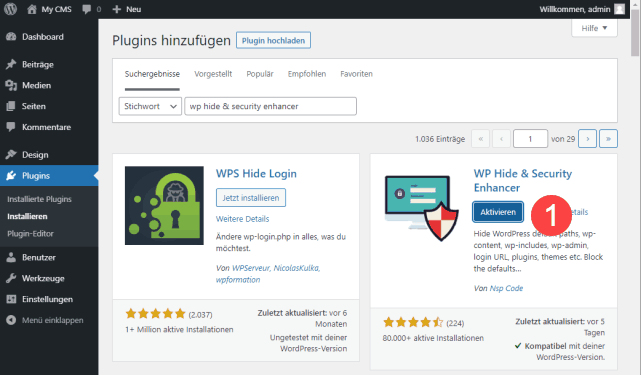Click the Kommentare speech bubble icon

click(11, 127)
